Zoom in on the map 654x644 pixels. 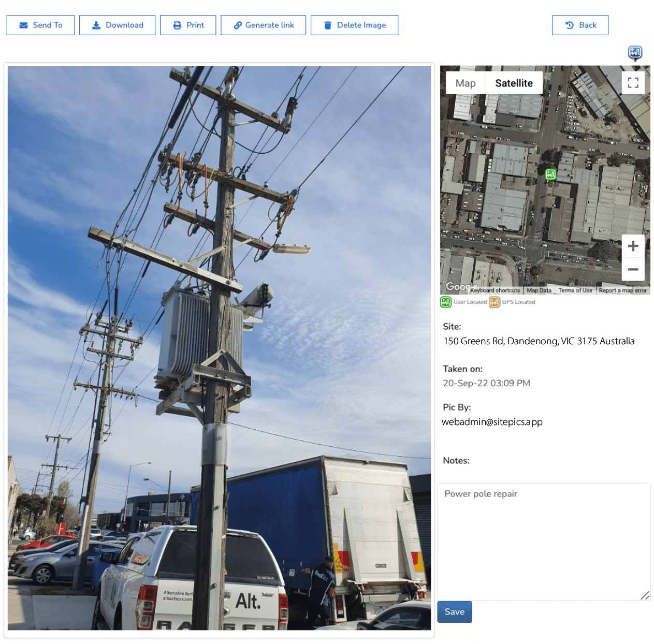click(633, 246)
